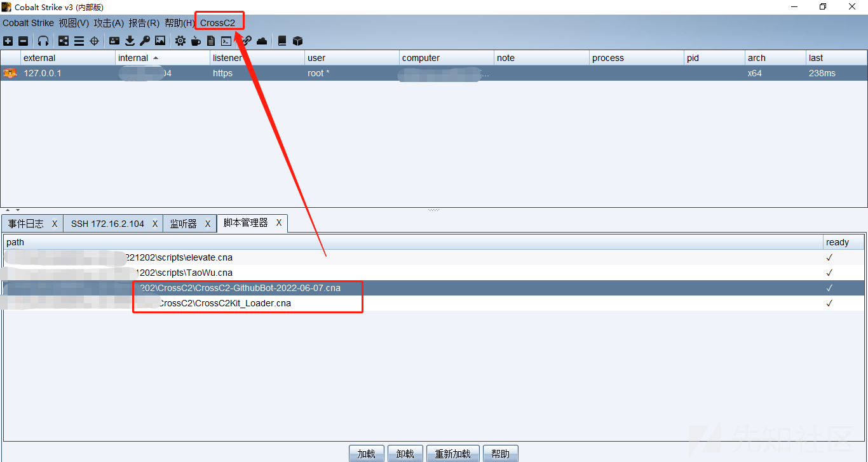Click the ready column header
The width and height of the screenshot is (868, 462).
[x=844, y=242]
